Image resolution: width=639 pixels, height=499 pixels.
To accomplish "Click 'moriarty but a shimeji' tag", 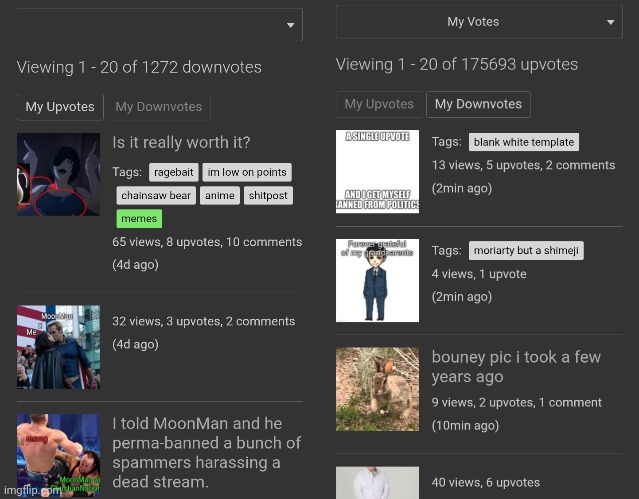I will point(526,251).
